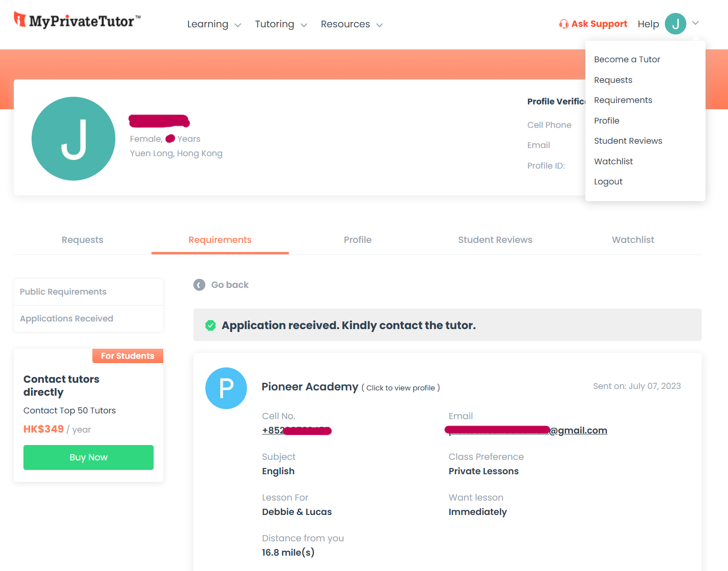Click to view Pioneer Academy profile

[x=400, y=388]
